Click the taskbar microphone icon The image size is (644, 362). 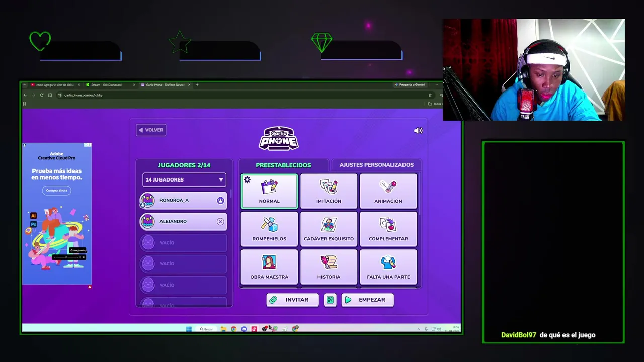point(426,329)
